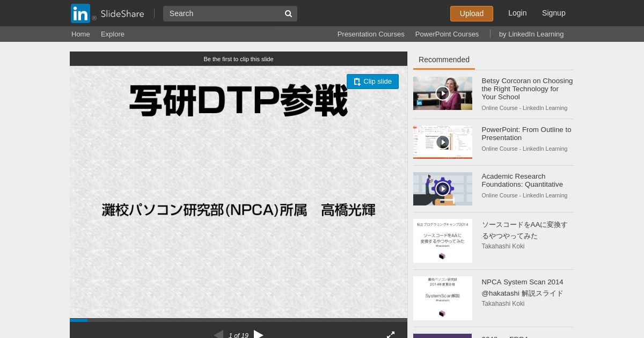This screenshot has width=644, height=338.
Task: Open ソースコードをAAに変換 slide thumbnail
Action: coord(443,241)
